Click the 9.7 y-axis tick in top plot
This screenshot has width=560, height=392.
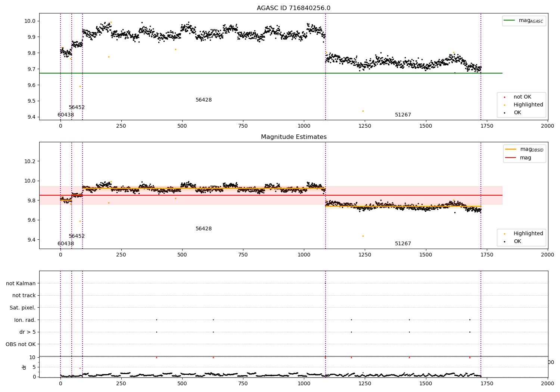pyautogui.click(x=31, y=69)
